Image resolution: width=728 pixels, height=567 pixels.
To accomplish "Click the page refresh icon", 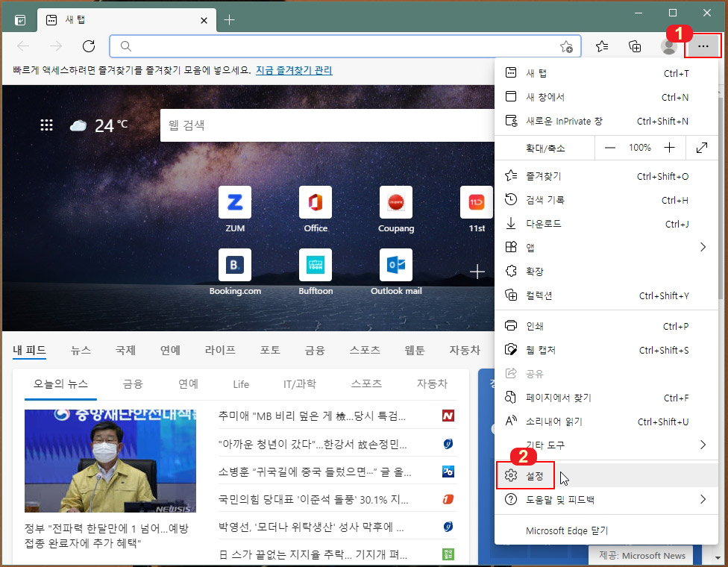I will (89, 46).
